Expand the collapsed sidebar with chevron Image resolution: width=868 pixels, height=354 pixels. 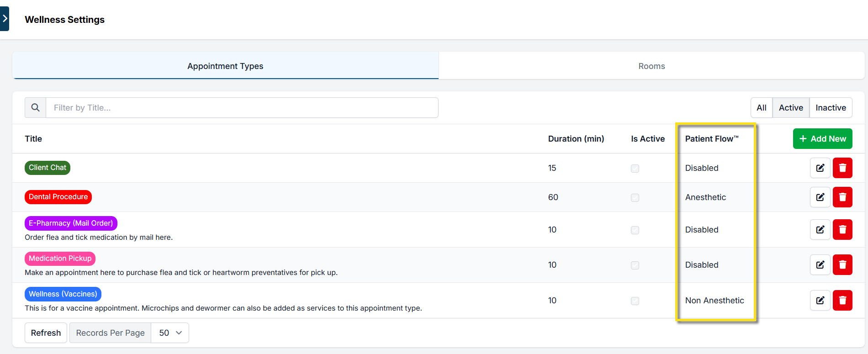[x=5, y=18]
